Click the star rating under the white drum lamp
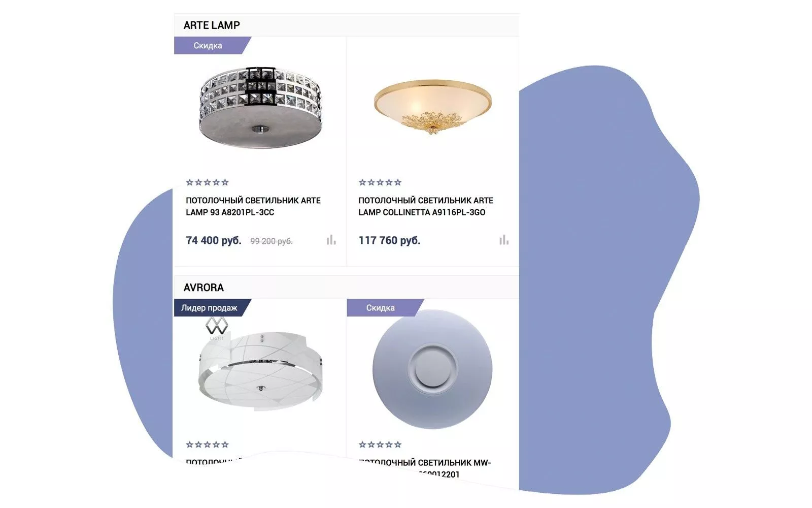 coord(207,444)
